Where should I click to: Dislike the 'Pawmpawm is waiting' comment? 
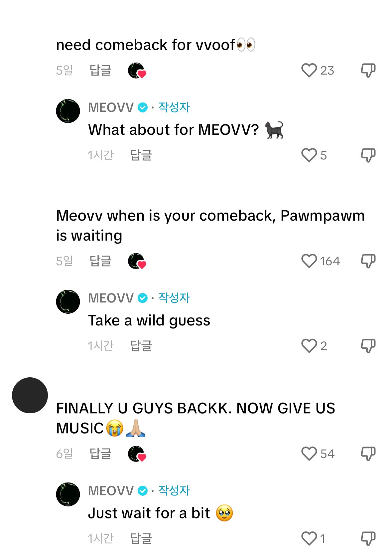tap(368, 261)
